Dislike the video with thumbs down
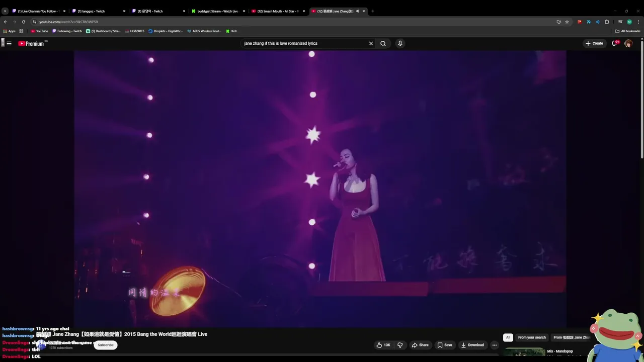 [400, 345]
